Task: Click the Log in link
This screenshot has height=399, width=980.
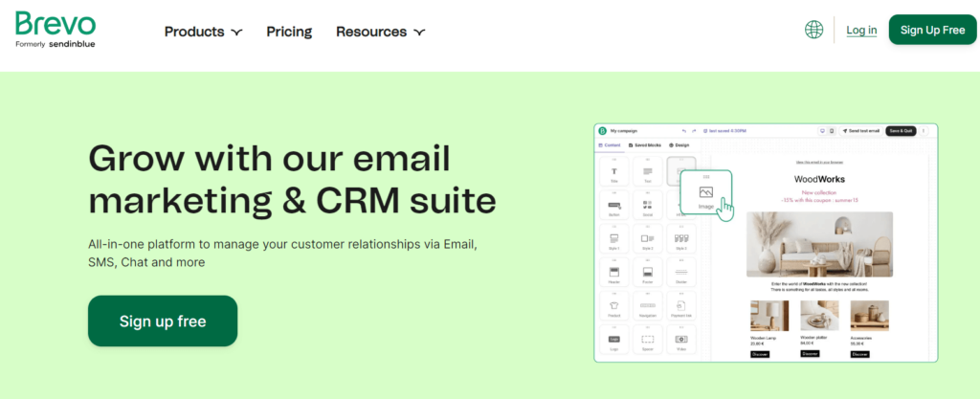Action: pyautogui.click(x=861, y=30)
